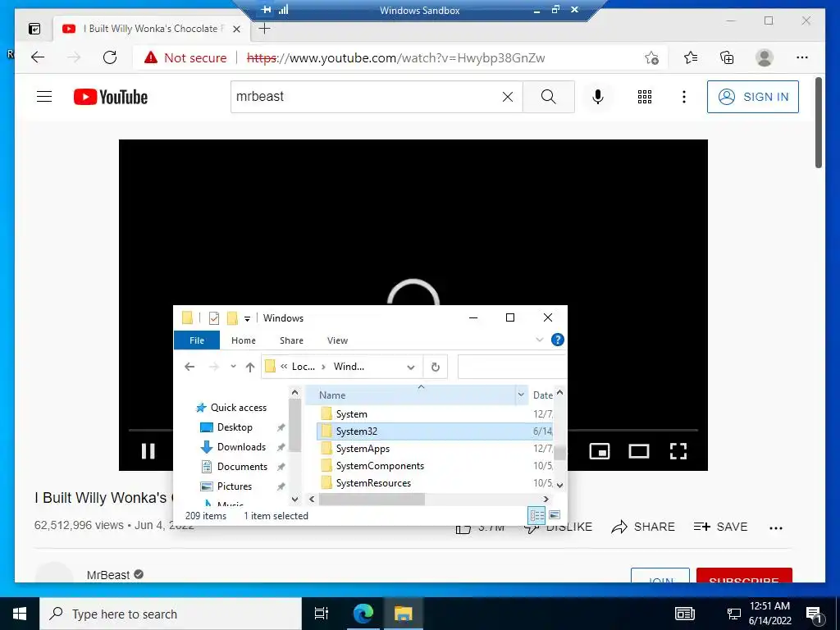Open Explorer help question mark
This screenshot has height=630, width=840.
pyautogui.click(x=557, y=340)
